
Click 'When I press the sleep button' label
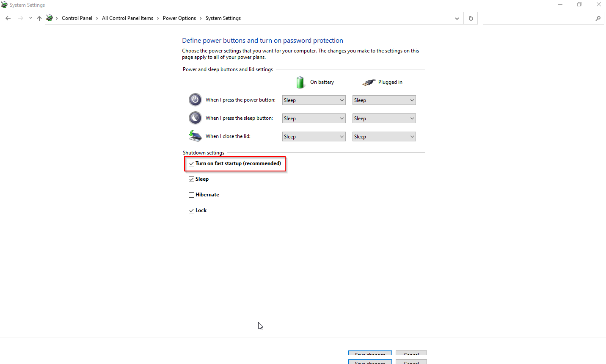click(239, 118)
